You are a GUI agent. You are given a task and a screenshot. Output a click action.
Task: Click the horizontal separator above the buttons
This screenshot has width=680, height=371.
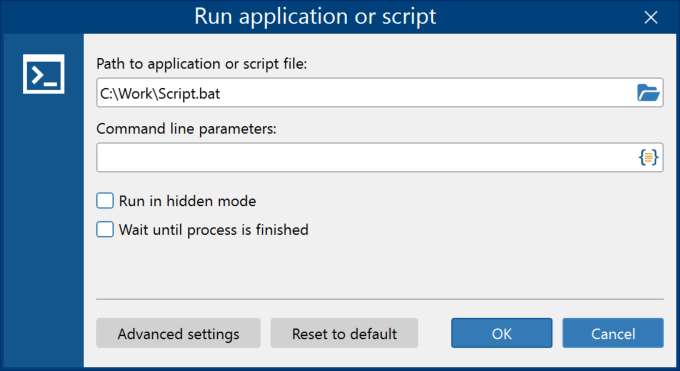tap(380, 299)
